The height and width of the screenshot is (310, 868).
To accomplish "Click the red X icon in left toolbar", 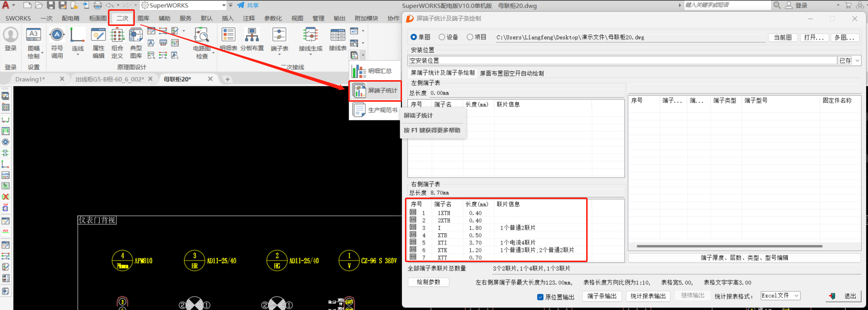I will click(x=5, y=197).
